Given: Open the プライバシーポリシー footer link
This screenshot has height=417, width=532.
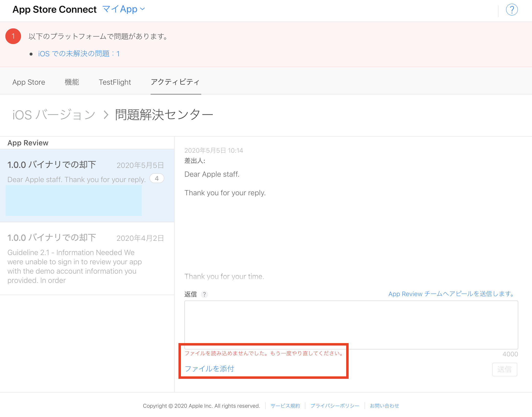Looking at the screenshot, I should [x=335, y=406].
